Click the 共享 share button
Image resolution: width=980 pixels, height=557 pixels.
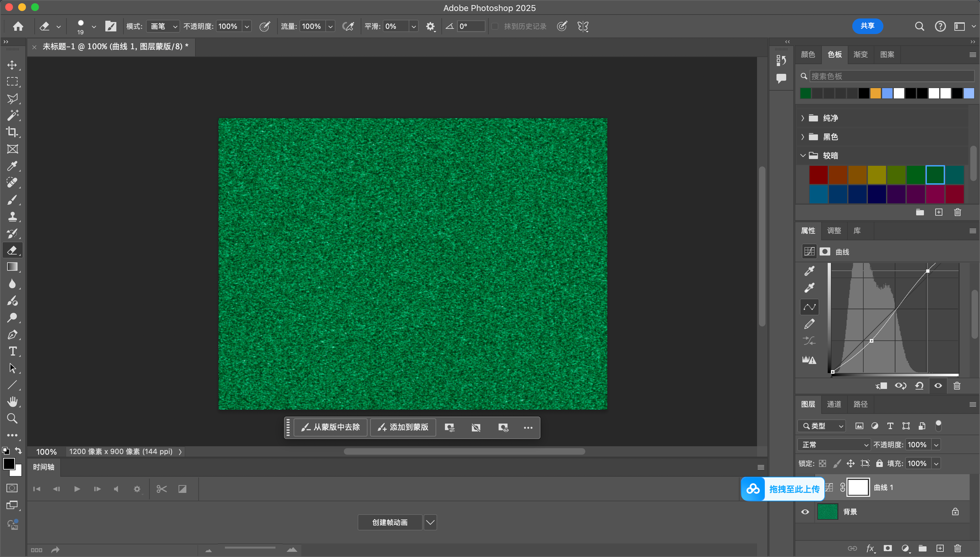click(x=868, y=26)
